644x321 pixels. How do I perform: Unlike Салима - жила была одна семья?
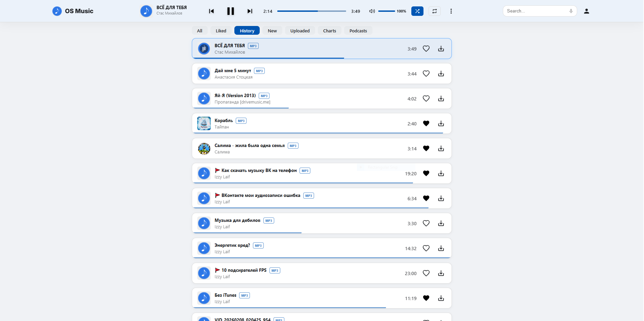point(426,148)
